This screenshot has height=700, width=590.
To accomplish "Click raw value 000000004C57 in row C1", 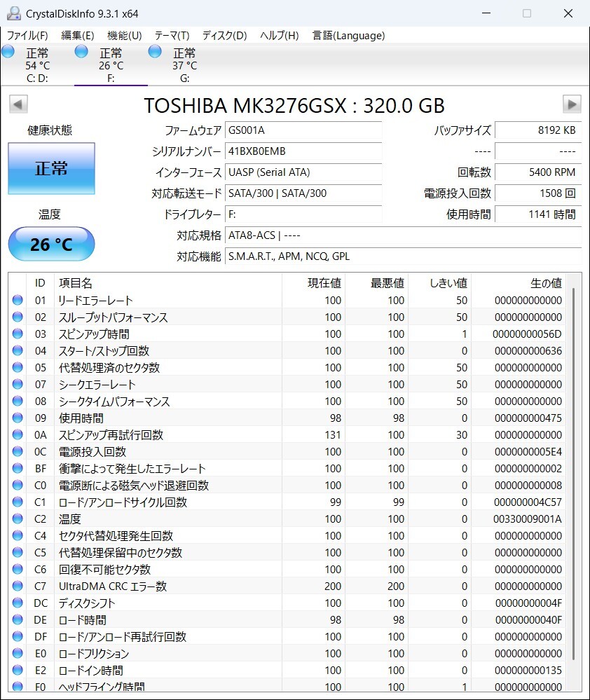I will pos(528,502).
